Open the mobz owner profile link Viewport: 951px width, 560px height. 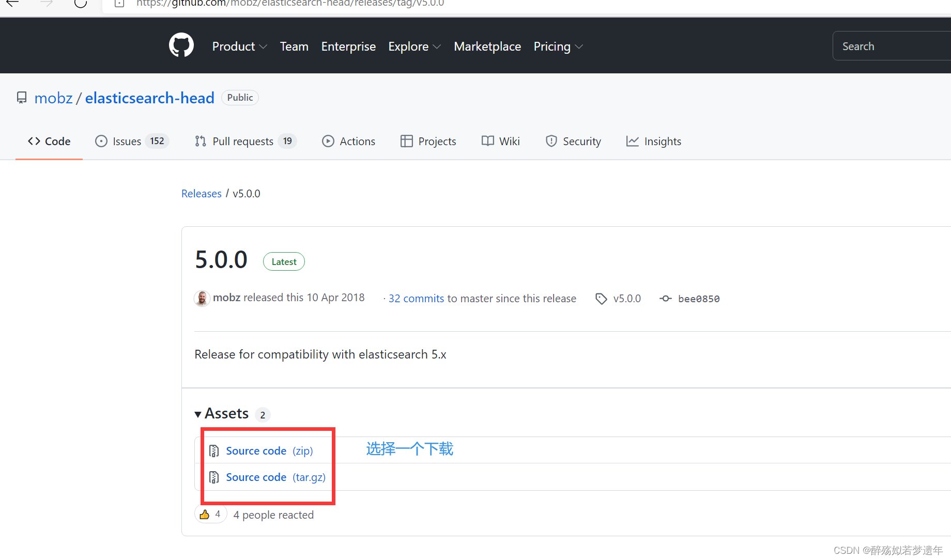[53, 98]
